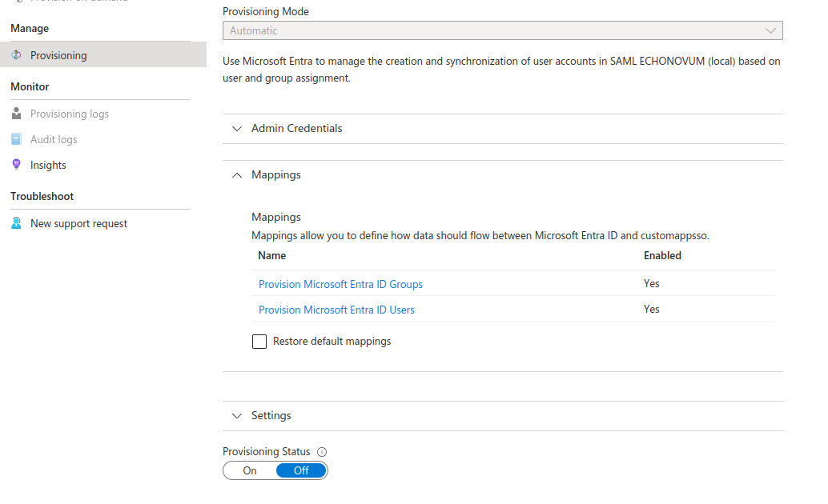Click Yes in the Groups mapping row
The width and height of the screenshot is (828, 504).
click(x=652, y=283)
